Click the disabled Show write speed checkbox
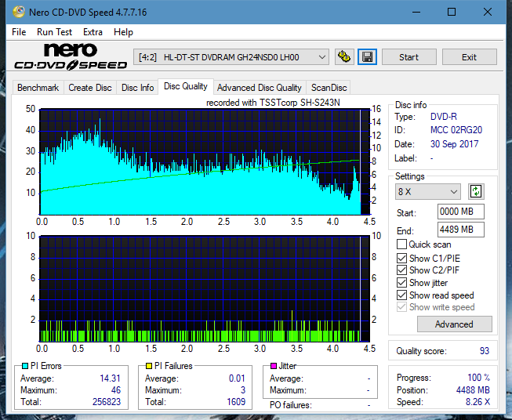Image resolution: width=512 pixels, height=420 pixels. (x=401, y=307)
